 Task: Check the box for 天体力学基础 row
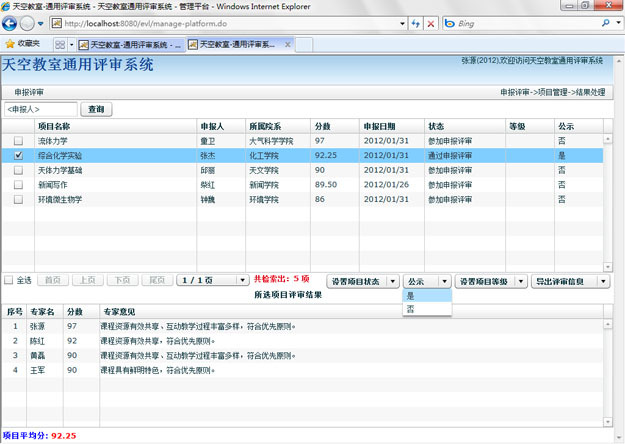tap(18, 170)
